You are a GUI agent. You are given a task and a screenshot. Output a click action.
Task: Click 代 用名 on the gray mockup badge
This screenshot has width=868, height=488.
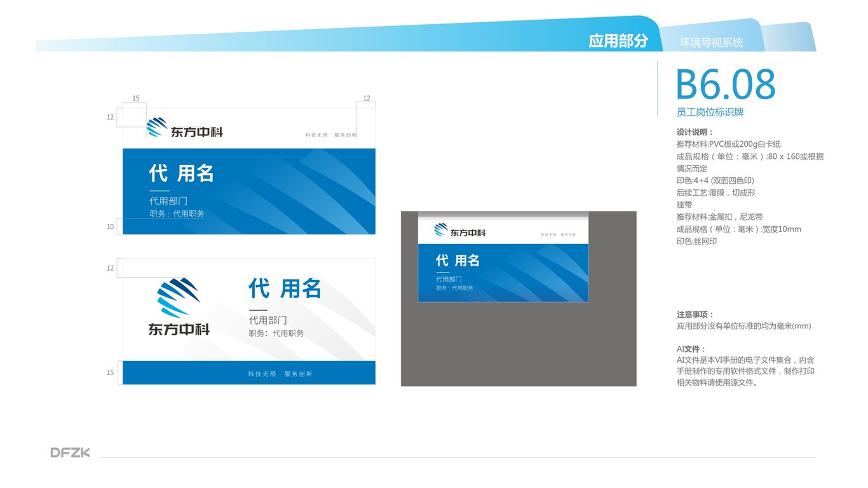[458, 261]
